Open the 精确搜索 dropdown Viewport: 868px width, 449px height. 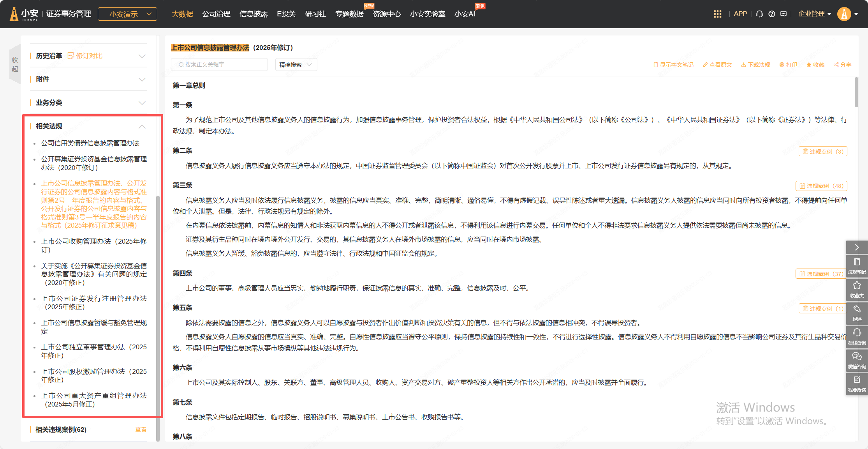pyautogui.click(x=296, y=65)
